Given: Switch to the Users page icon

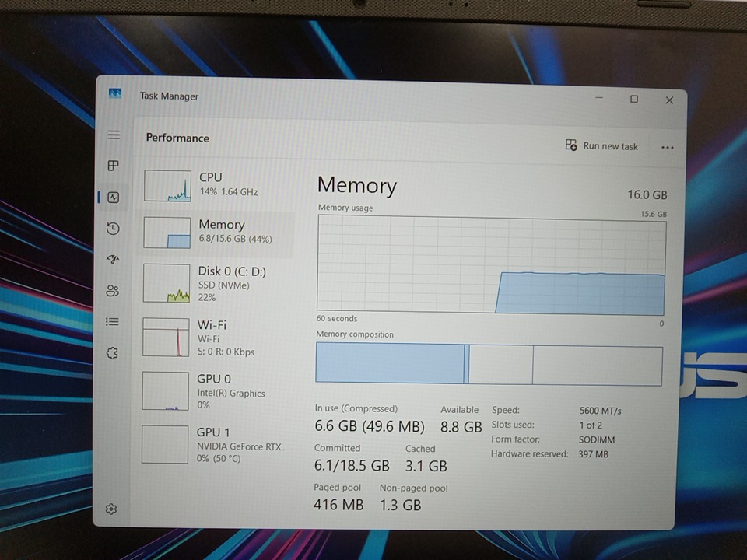Looking at the screenshot, I should coord(113,291).
